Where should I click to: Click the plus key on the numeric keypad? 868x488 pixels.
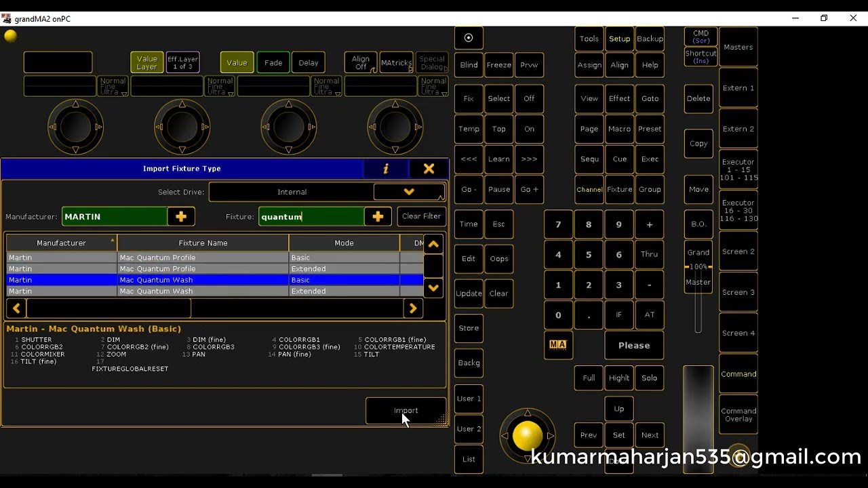(649, 224)
